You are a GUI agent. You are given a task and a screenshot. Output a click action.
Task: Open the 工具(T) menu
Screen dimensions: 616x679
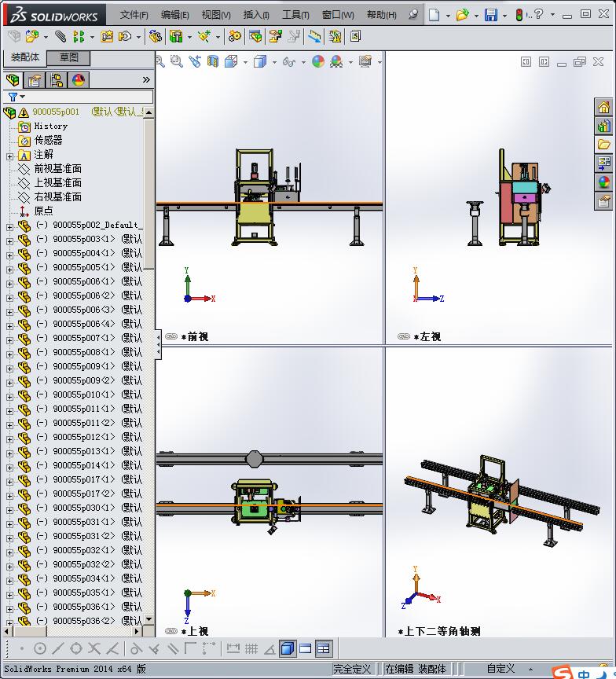[295, 15]
